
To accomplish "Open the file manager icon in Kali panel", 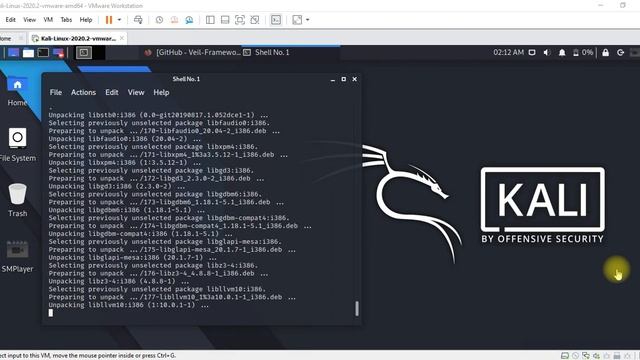I will (28, 53).
